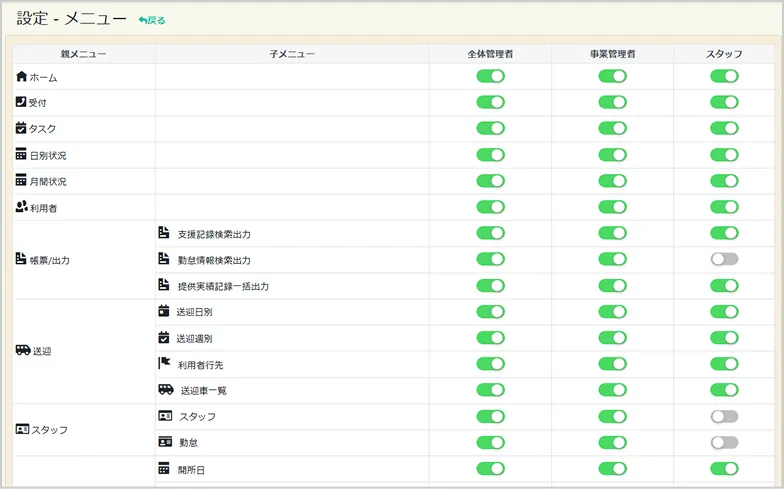Click the 月間状況 menu label
The image size is (784, 500).
(x=48, y=182)
